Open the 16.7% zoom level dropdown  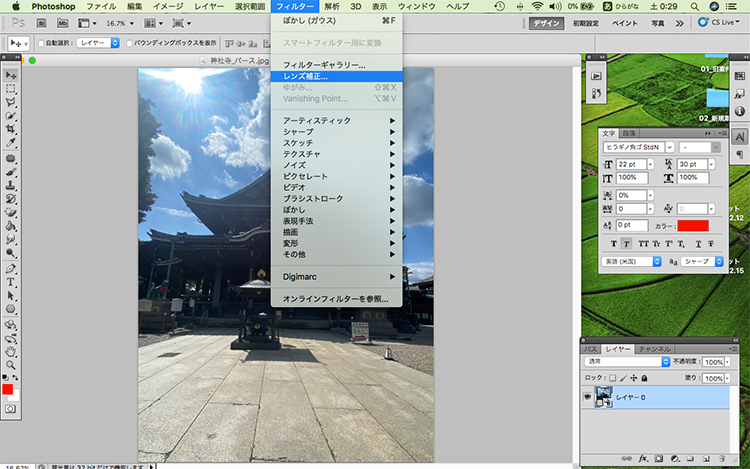click(132, 23)
